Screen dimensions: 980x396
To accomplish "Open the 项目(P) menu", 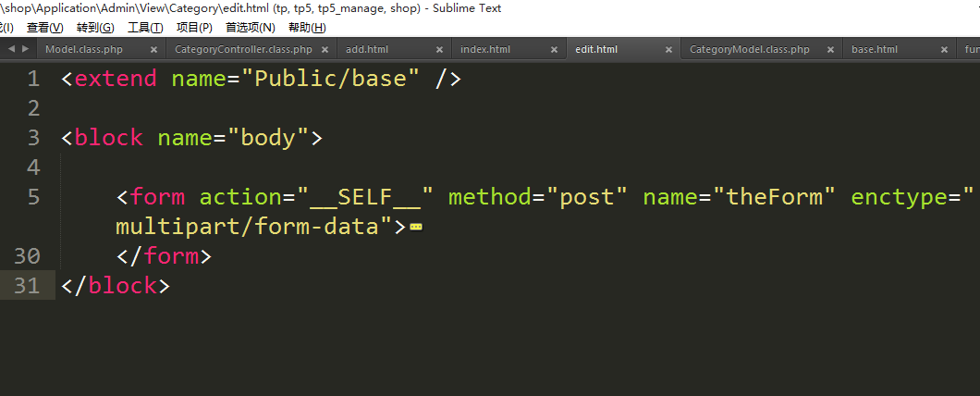I will (194, 28).
